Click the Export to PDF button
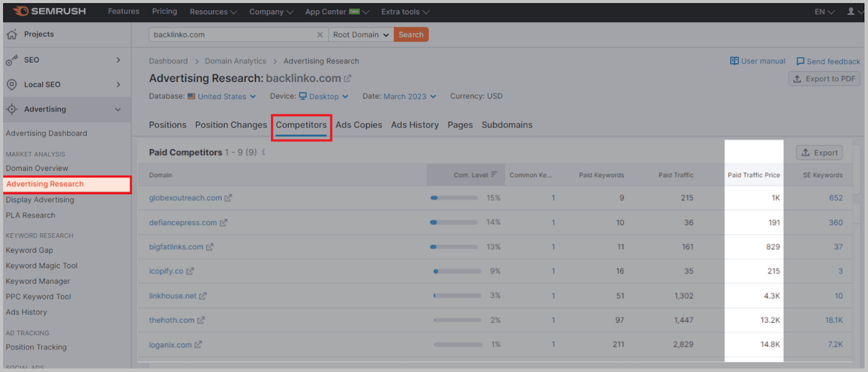The height and width of the screenshot is (372, 868). (x=824, y=79)
